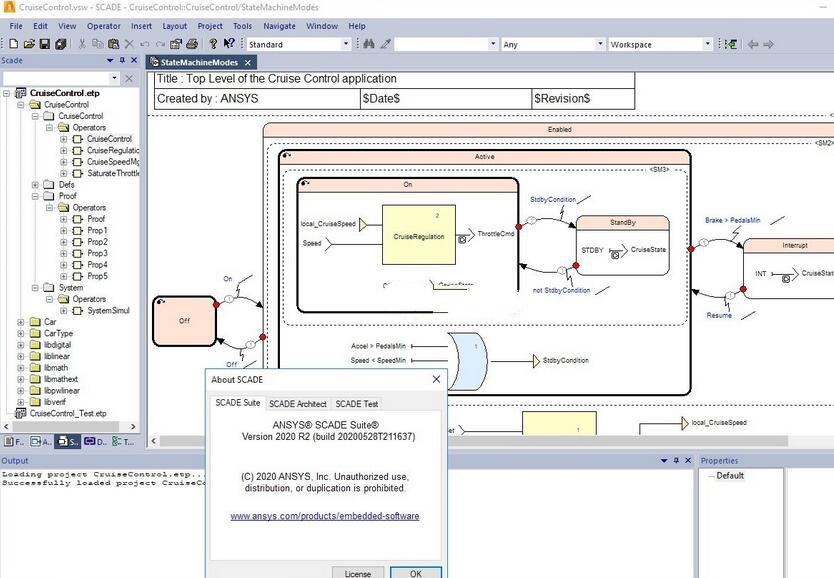This screenshot has height=578, width=834.
Task: Open the Scade browser filter dropdown
Action: [x=114, y=79]
